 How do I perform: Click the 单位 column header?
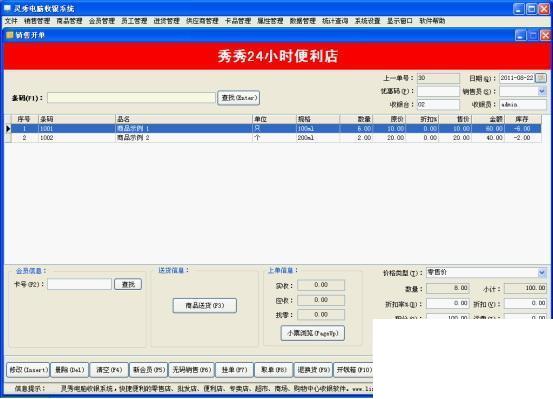click(274, 119)
